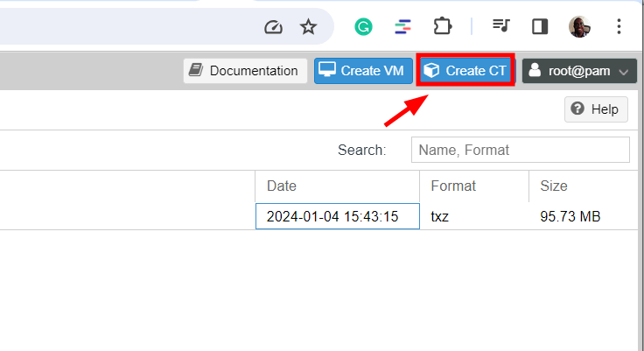This screenshot has width=644, height=351.
Task: Toggle the browser side panel
Action: tap(540, 27)
